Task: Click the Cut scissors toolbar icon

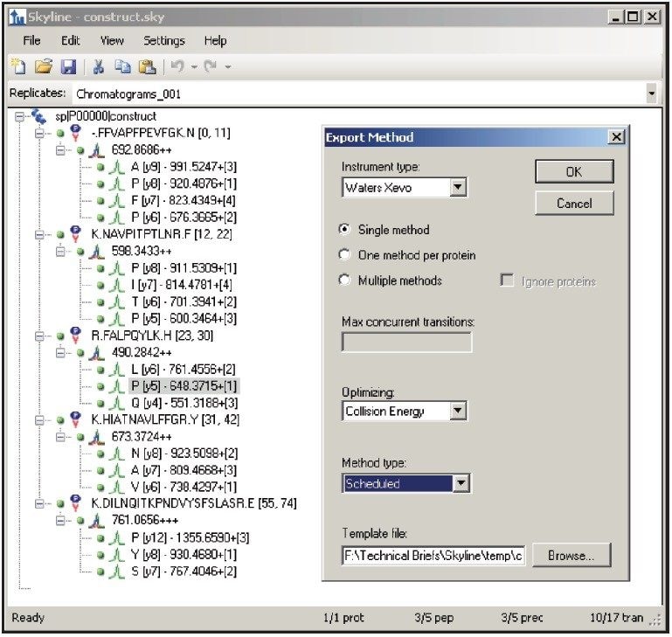Action: click(99, 66)
